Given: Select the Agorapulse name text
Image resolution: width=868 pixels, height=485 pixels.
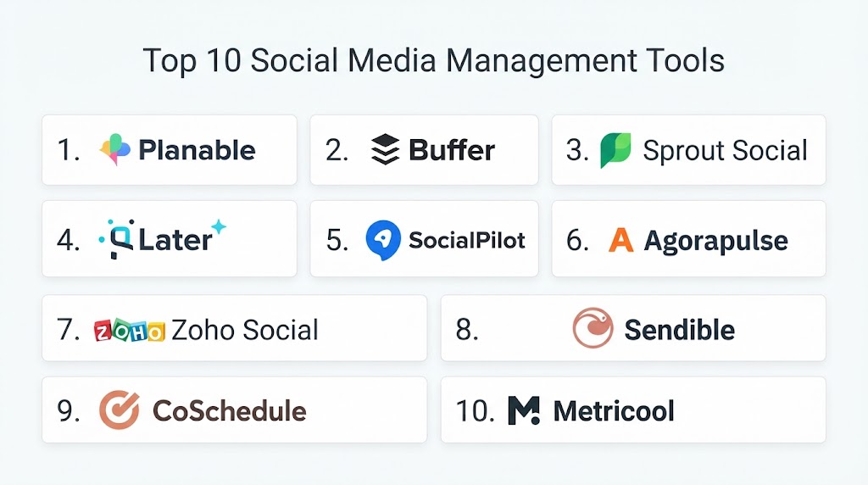Looking at the screenshot, I should click(x=715, y=242).
